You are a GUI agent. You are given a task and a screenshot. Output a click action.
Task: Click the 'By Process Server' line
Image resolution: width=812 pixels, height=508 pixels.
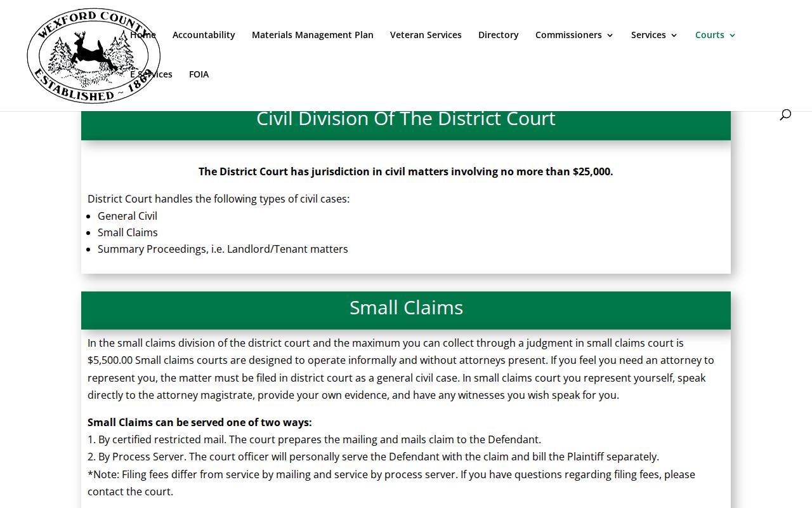click(x=373, y=457)
